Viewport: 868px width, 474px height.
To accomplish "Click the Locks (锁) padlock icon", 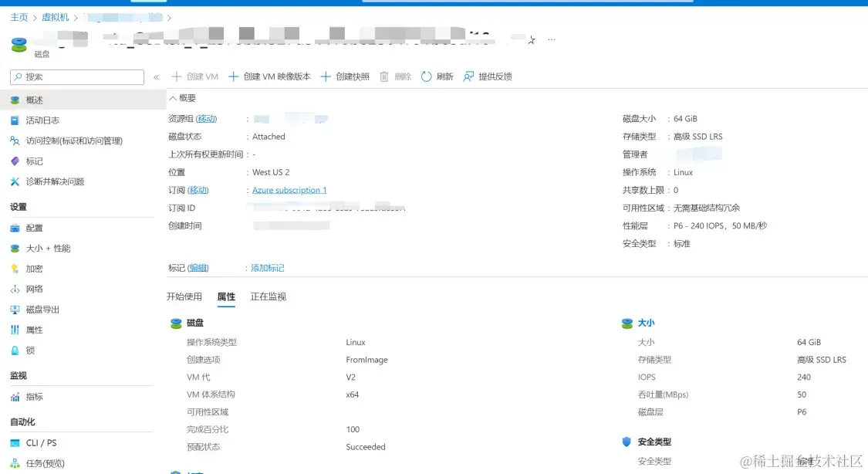I will pyautogui.click(x=15, y=350).
